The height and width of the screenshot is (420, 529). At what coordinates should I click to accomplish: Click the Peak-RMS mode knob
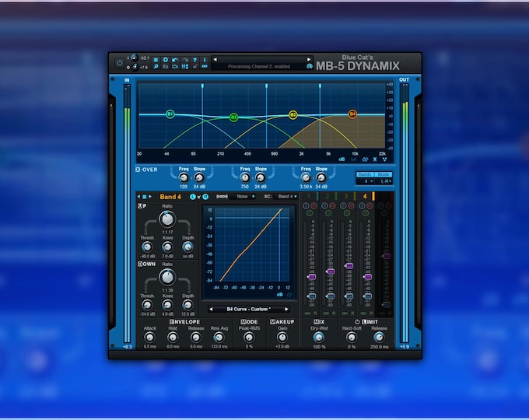pyautogui.click(x=249, y=337)
